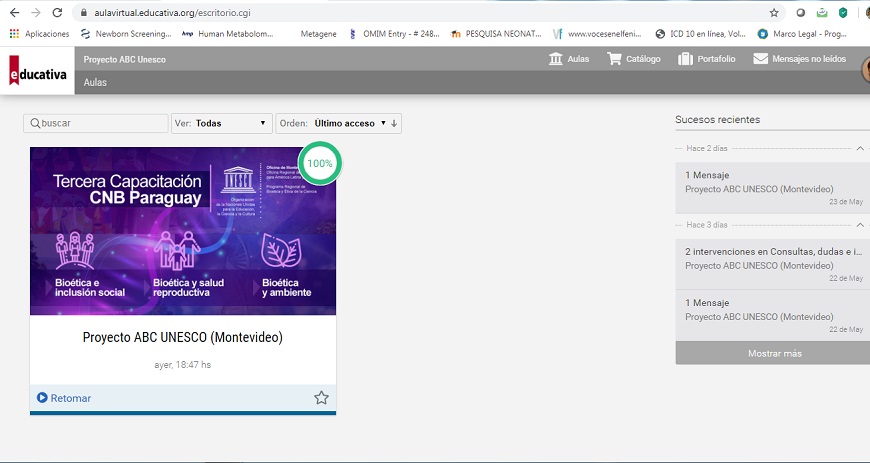Click the Aulas breadcrumb tab
This screenshot has height=463, width=870.
pos(95,82)
